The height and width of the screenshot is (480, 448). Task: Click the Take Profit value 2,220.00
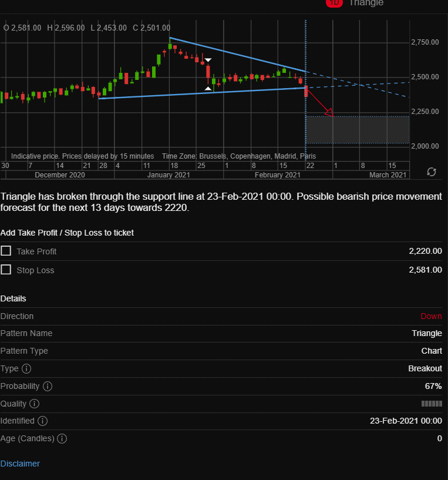425,251
